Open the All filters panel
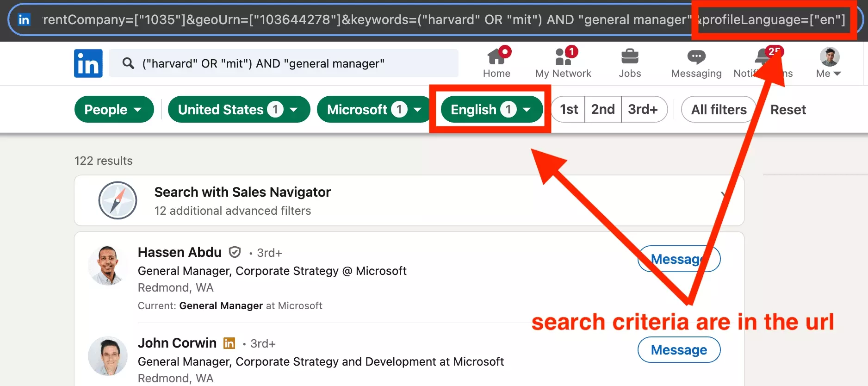 719,109
